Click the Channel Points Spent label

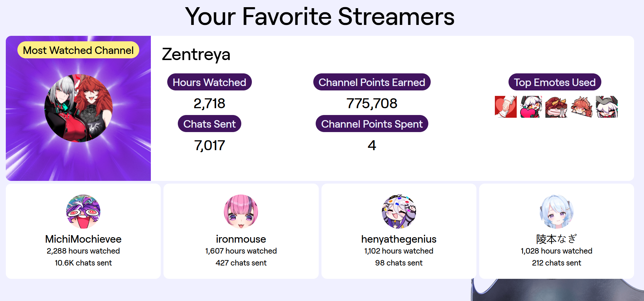click(x=372, y=124)
